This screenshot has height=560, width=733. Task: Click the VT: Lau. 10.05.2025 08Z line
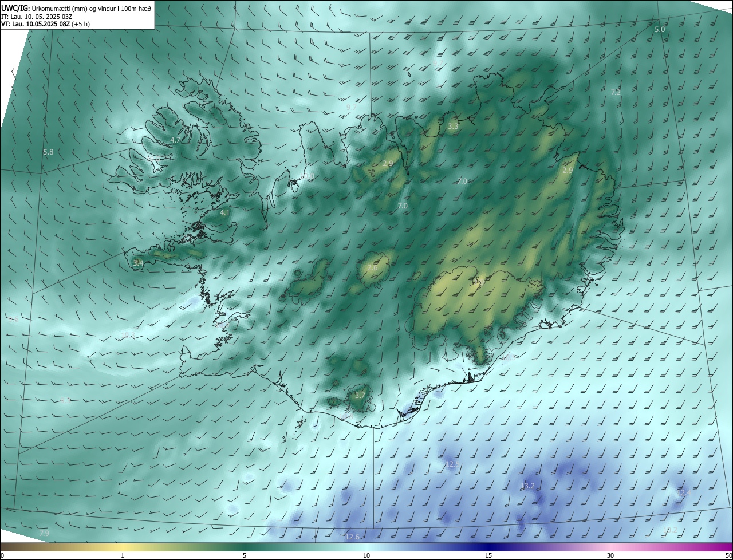click(x=45, y=24)
